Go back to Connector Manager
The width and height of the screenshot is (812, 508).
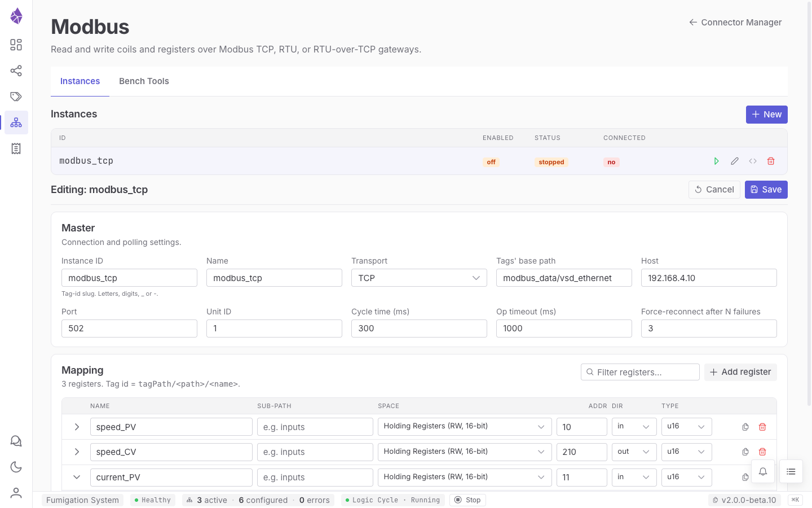click(735, 23)
